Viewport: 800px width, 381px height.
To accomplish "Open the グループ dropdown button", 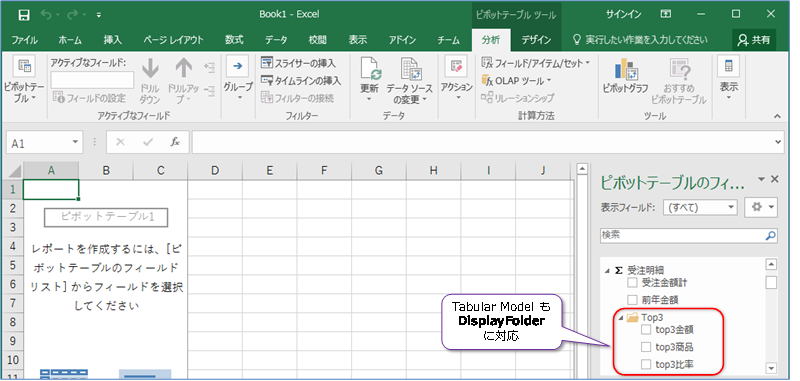I will (237, 79).
